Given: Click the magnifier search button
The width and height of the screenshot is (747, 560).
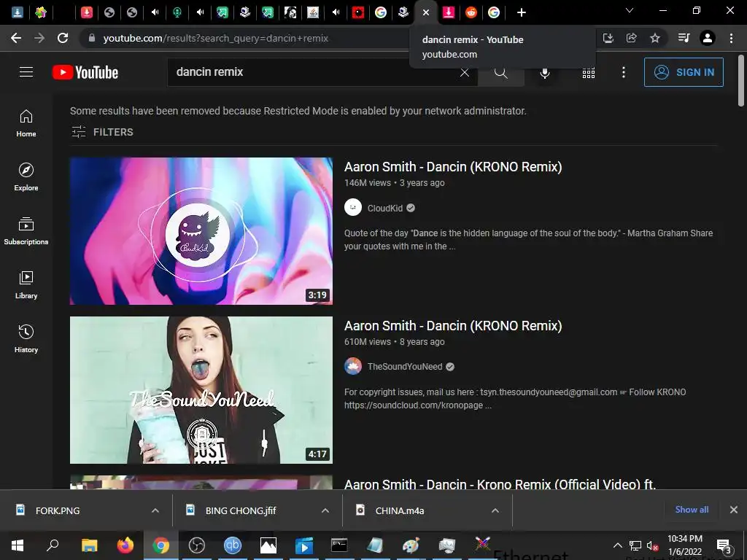Looking at the screenshot, I should coord(500,73).
